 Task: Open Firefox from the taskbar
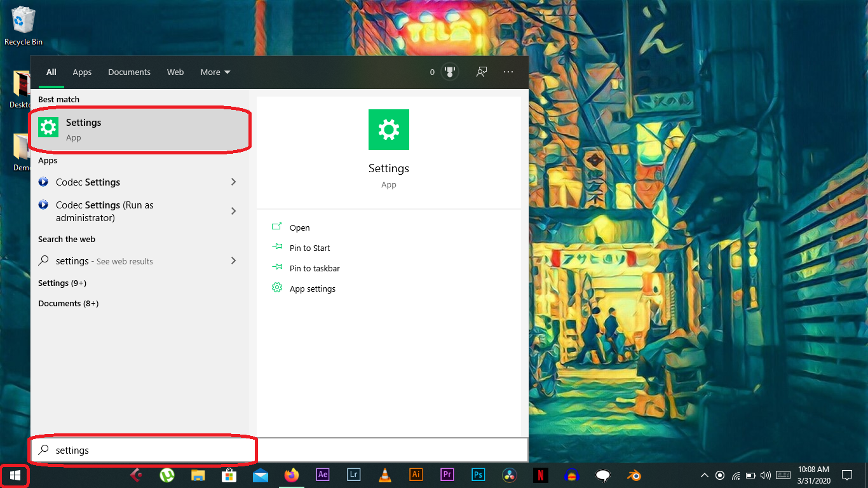[292, 475]
